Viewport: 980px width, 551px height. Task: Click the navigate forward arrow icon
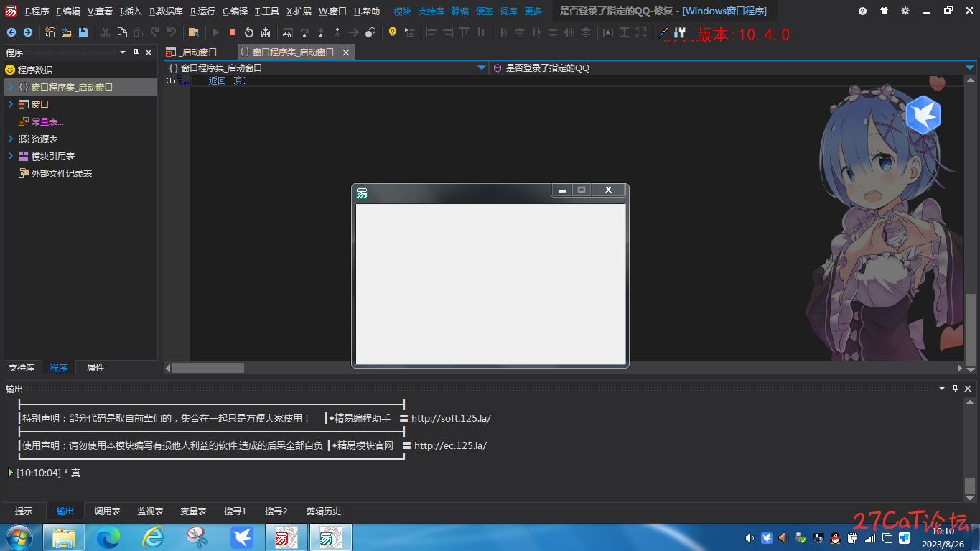click(28, 32)
